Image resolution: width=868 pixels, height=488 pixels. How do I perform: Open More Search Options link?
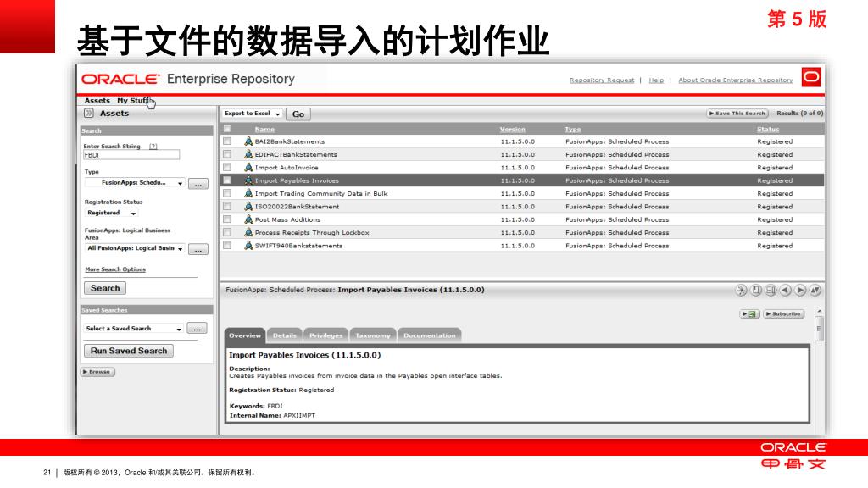point(115,269)
